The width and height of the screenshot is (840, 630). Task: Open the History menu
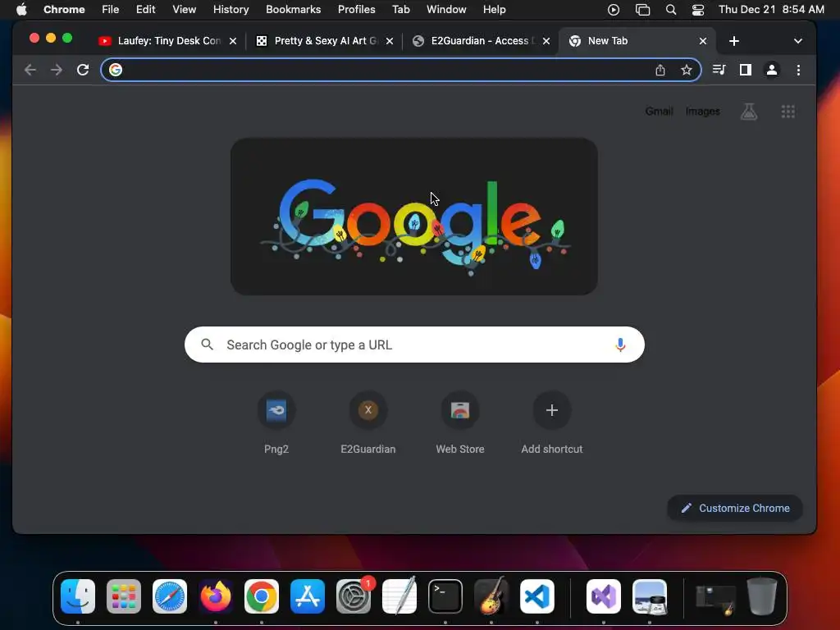231,10
